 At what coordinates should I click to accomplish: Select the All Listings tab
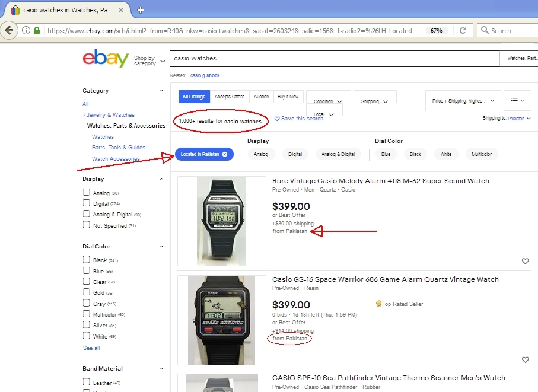point(194,97)
